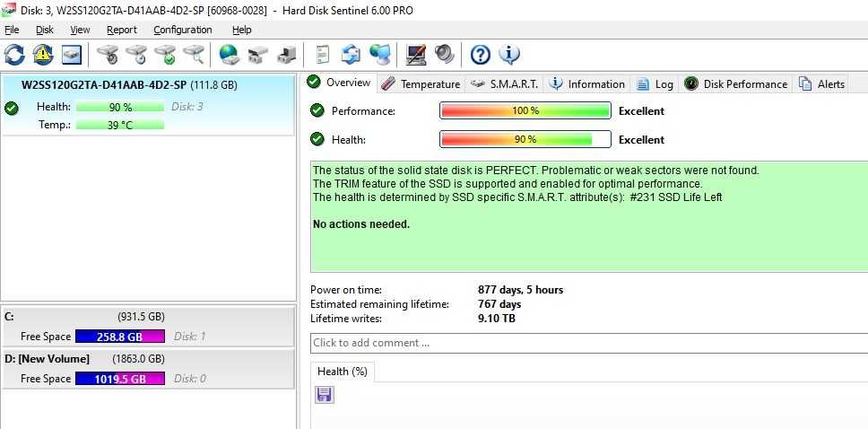Click the 'Power on time:' label
Screen dimensions: 868x429
346,290
